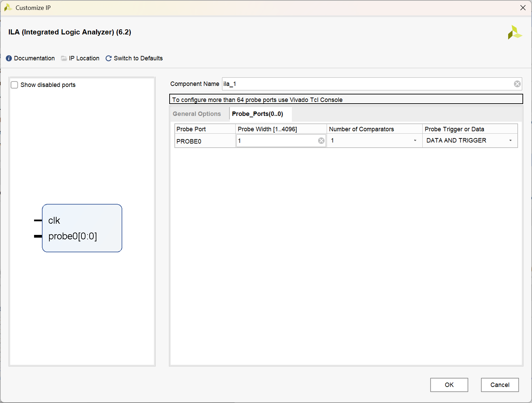Screen dimensions: 532x403
Task: Click the PROBE0 row label
Action: pyautogui.click(x=189, y=141)
